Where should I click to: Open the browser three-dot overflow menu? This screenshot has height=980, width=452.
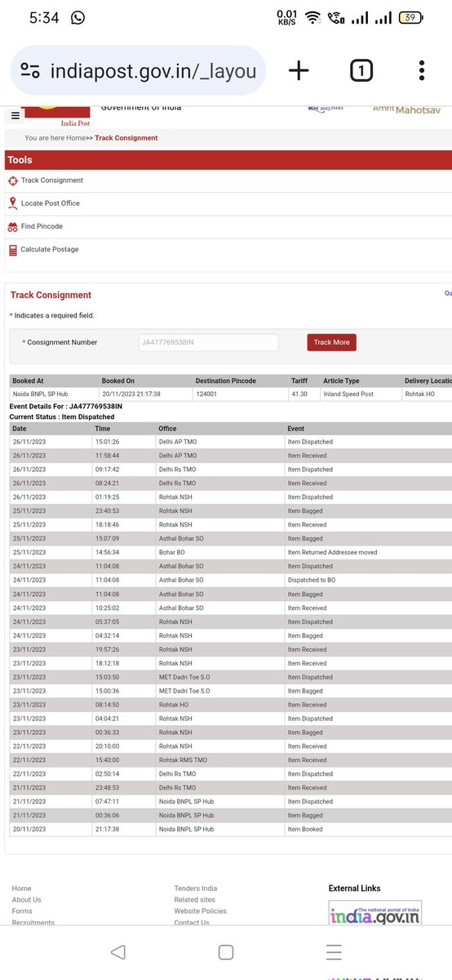pos(421,71)
